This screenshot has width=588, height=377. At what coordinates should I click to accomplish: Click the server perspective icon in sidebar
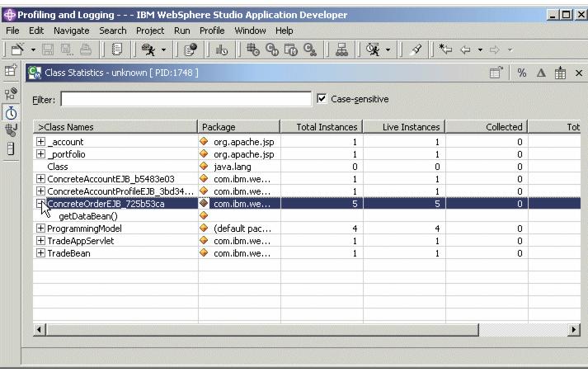(x=11, y=148)
